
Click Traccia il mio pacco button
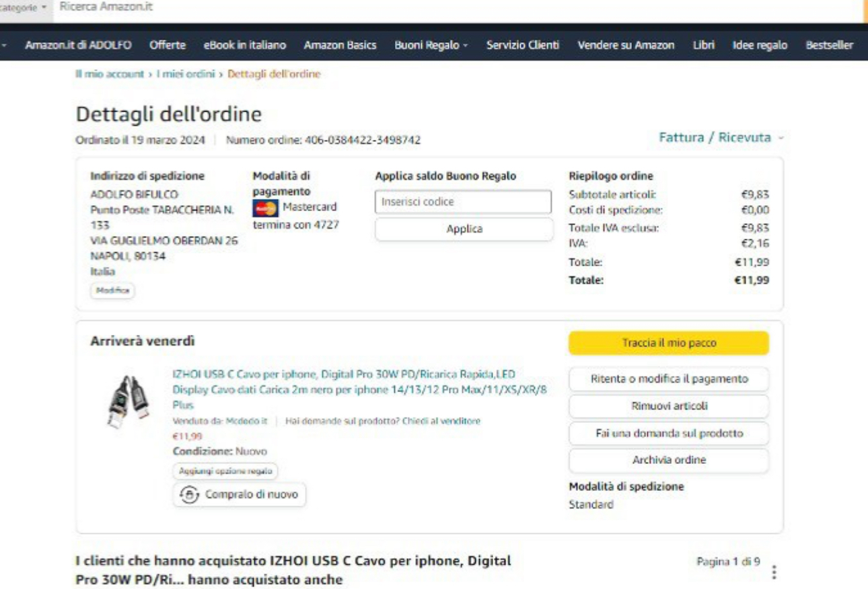click(x=668, y=343)
